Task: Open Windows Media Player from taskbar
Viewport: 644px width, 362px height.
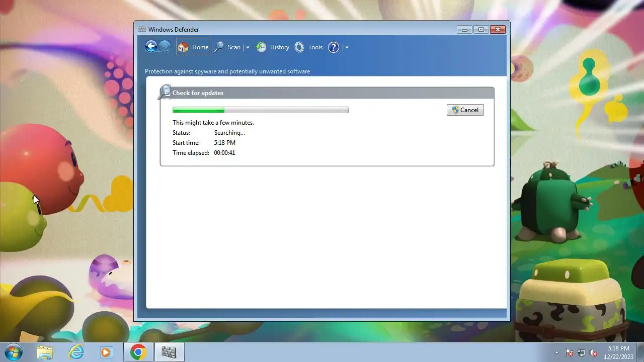Action: pyautogui.click(x=106, y=352)
